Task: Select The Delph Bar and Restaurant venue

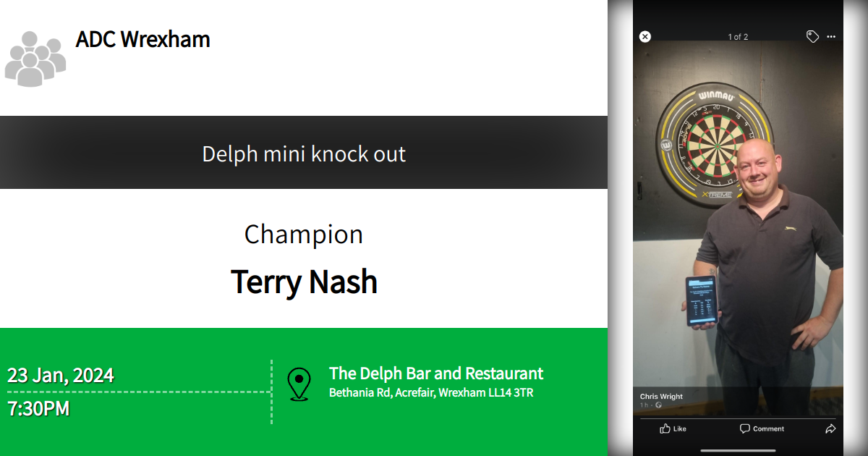Action: pyautogui.click(x=435, y=373)
